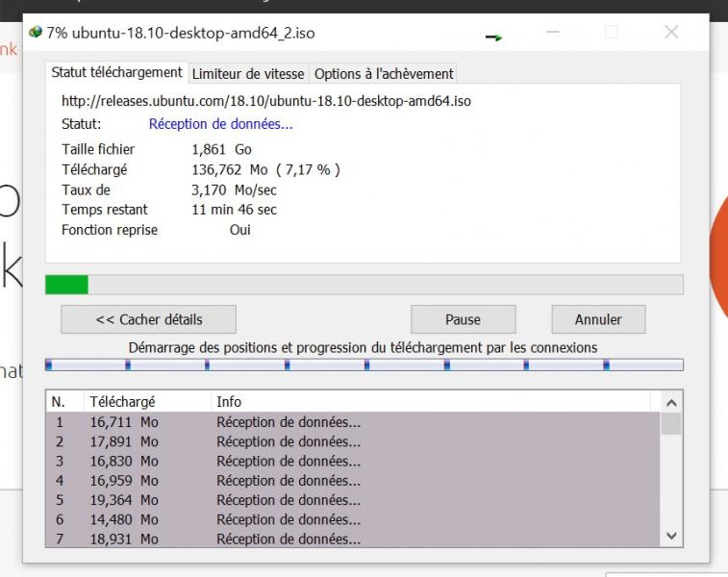
Task: Click the connections progress segment bar
Action: click(364, 364)
